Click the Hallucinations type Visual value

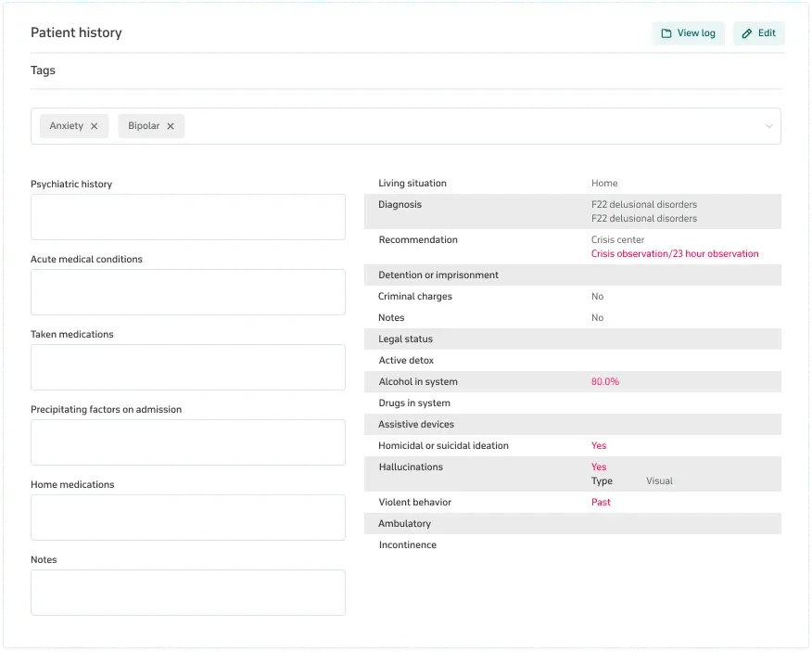pyautogui.click(x=659, y=481)
